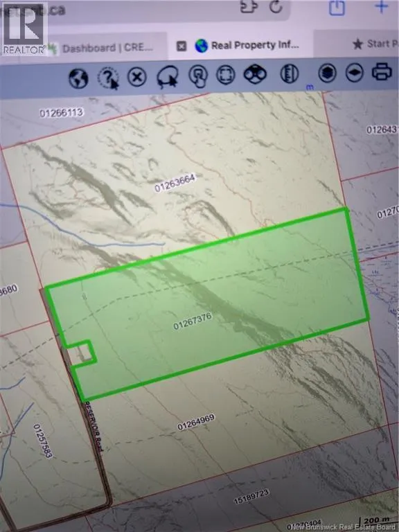Click the zoom-to-extent square icon
This screenshot has height=532, width=399.
(x=226, y=75)
